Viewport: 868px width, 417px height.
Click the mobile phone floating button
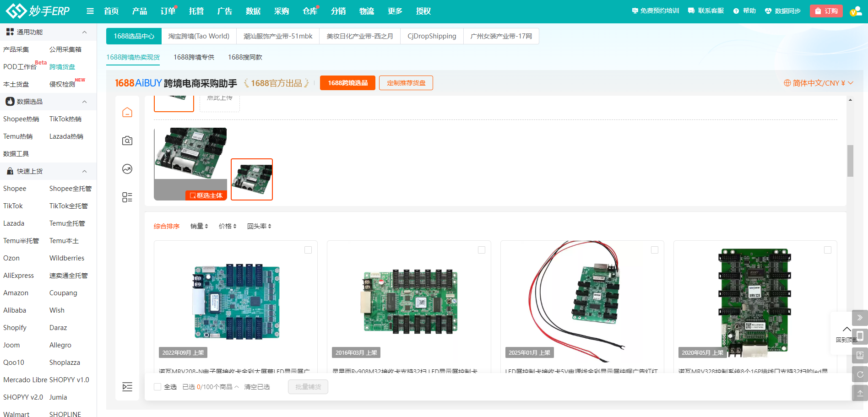coord(860,336)
